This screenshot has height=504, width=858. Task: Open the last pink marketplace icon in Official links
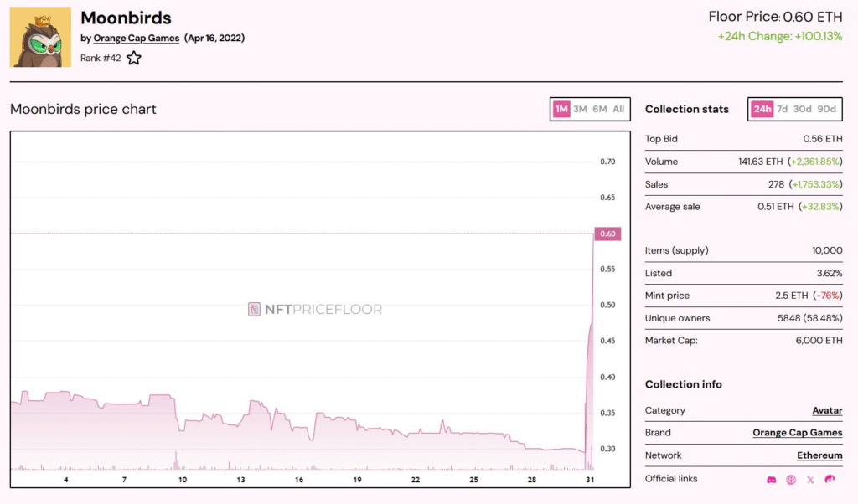pyautogui.click(x=830, y=480)
